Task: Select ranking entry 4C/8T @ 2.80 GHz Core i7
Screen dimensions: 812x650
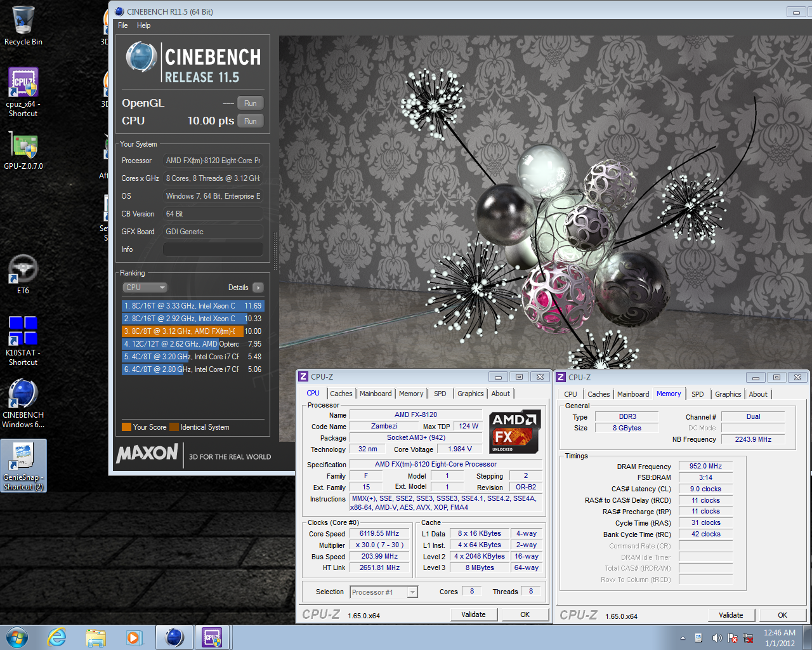Action: coord(192,369)
